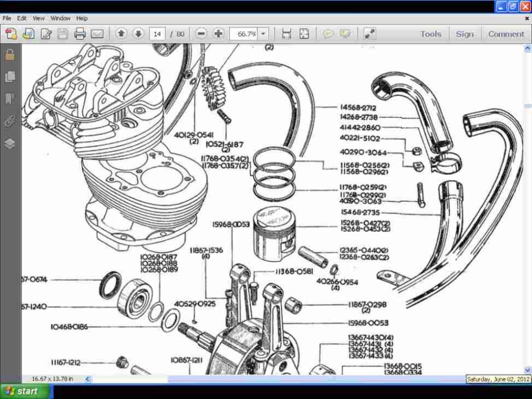Select the Sticky Note comment icon

coord(328,33)
